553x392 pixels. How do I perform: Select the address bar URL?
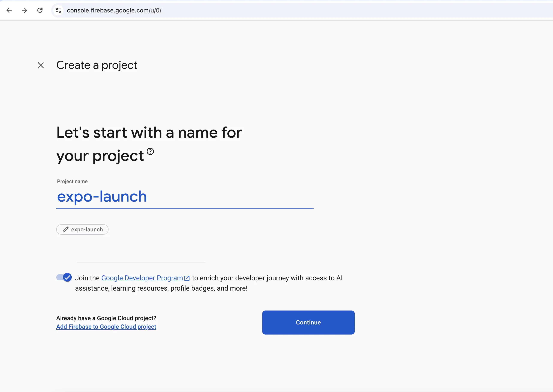(114, 10)
